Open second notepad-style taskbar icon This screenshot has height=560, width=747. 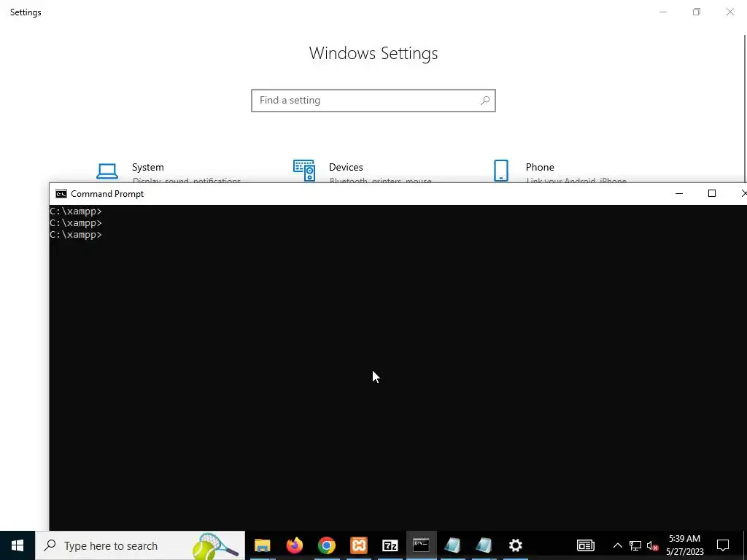(484, 545)
